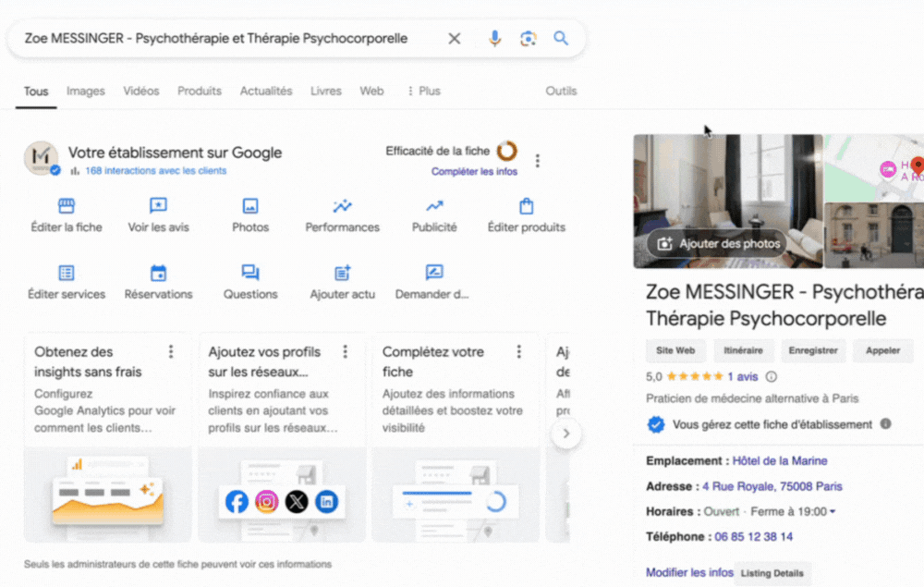This screenshot has height=587, width=924.
Task: Switch to the Images tab
Action: point(85,92)
